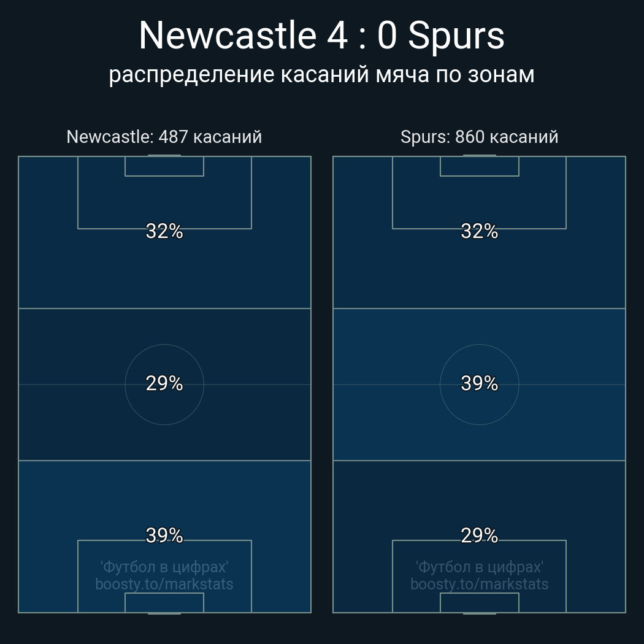Screen dimensions: 644x644
Task: Click the top six-yard box on Newcastle pitch
Action: 164,166
